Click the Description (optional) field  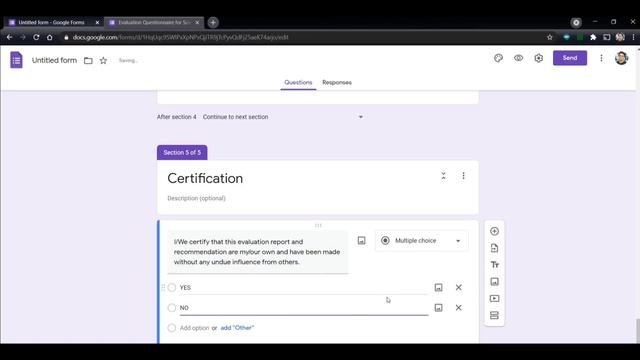(x=196, y=198)
